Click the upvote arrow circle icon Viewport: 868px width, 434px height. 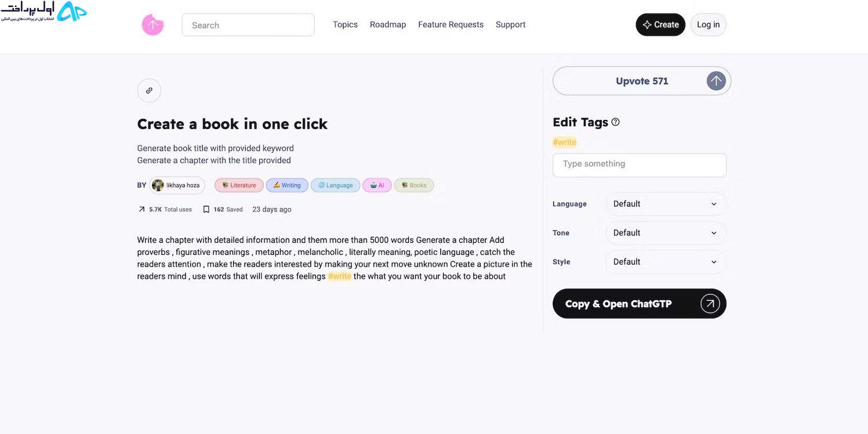pos(716,81)
